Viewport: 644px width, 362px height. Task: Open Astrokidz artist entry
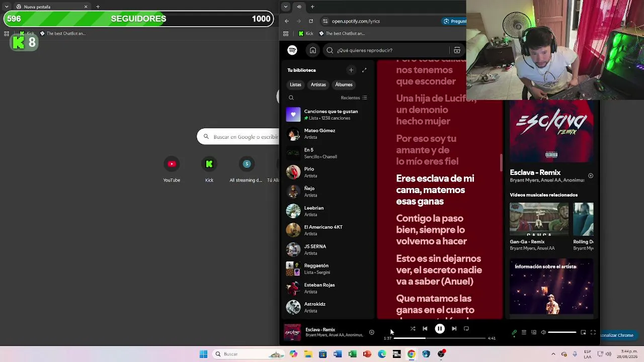click(328, 307)
